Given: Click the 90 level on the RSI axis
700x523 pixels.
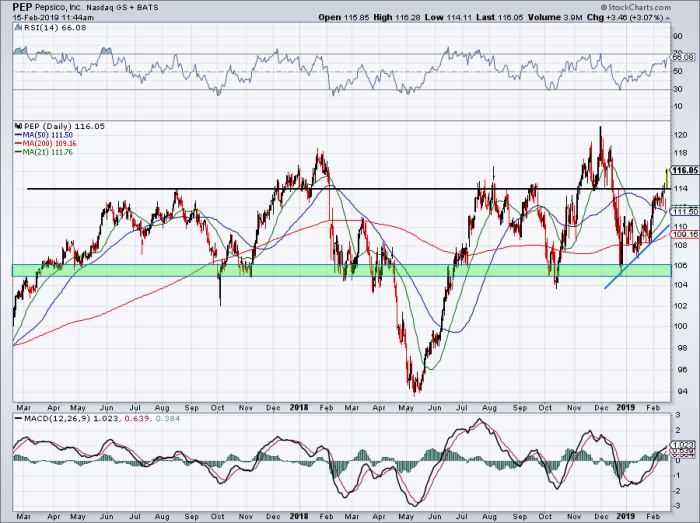Looking at the screenshot, I should (x=677, y=37).
